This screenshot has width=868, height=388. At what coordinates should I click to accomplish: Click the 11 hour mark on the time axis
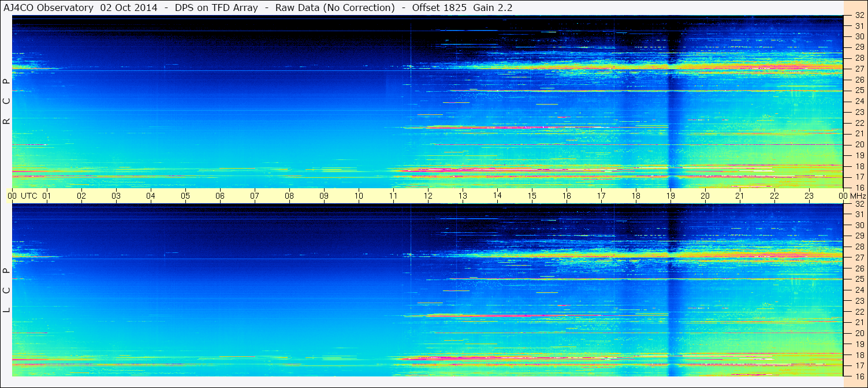point(393,196)
